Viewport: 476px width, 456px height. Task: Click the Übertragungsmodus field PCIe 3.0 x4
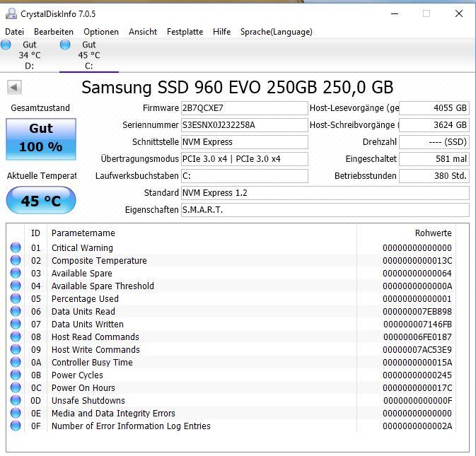245,159
